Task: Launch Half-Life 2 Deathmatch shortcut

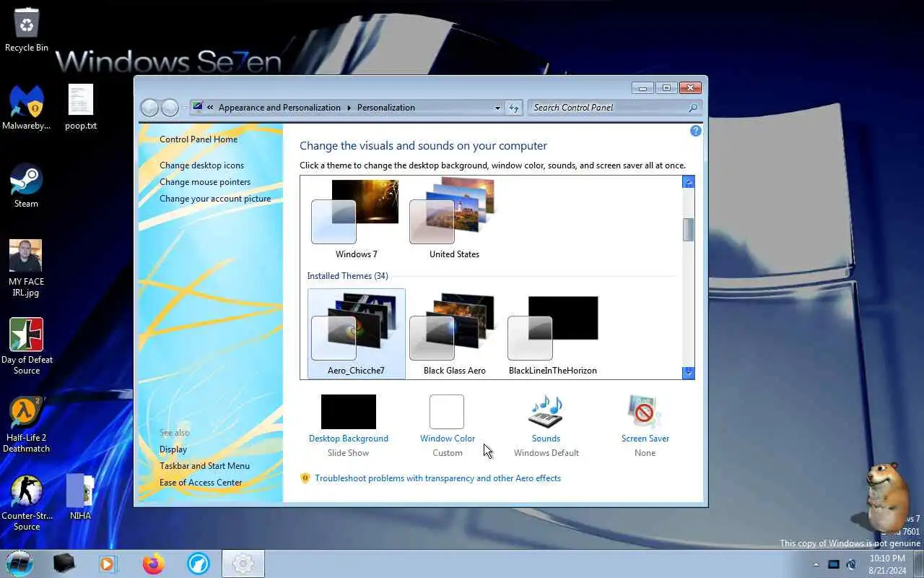Action: (27, 425)
